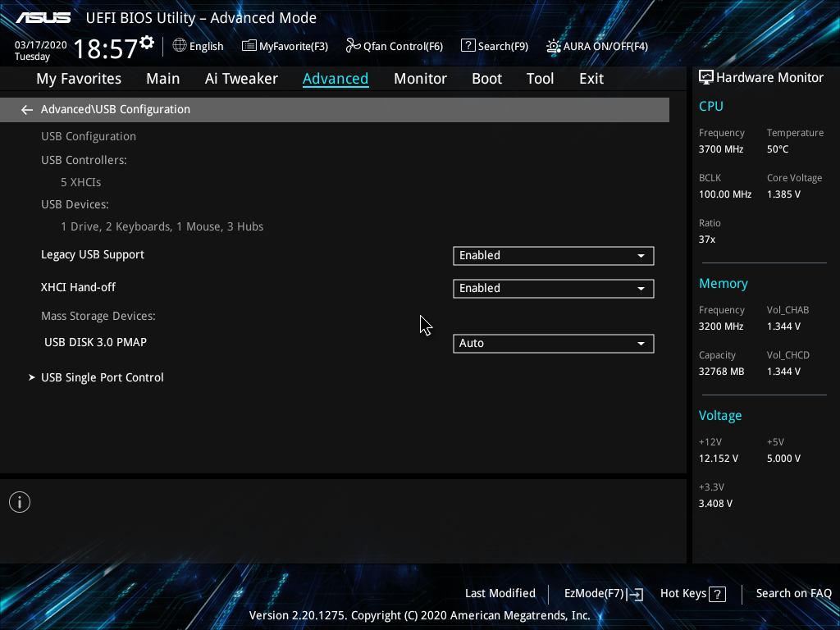This screenshot has width=840, height=630.
Task: Open the USB DISK 3.0 PMAP dropdown
Action: point(554,344)
